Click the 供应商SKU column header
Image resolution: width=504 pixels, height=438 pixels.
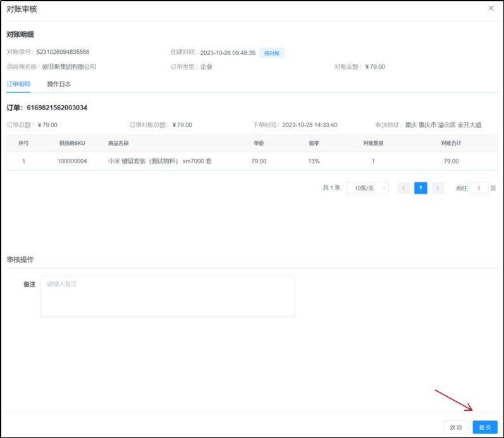[72, 143]
